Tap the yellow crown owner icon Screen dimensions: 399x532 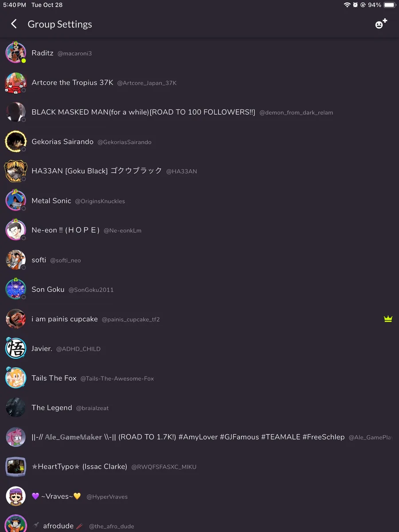(x=388, y=319)
